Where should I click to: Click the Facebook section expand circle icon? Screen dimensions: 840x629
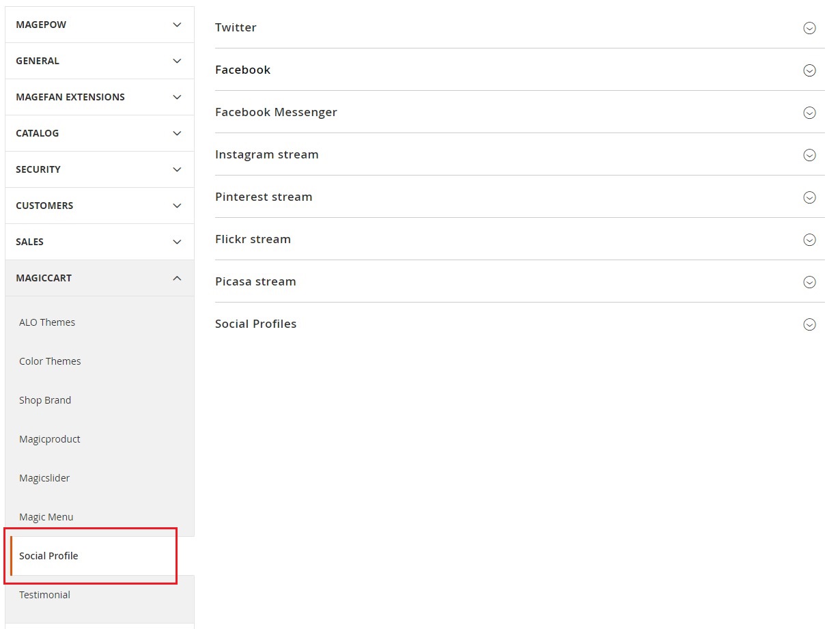point(809,70)
